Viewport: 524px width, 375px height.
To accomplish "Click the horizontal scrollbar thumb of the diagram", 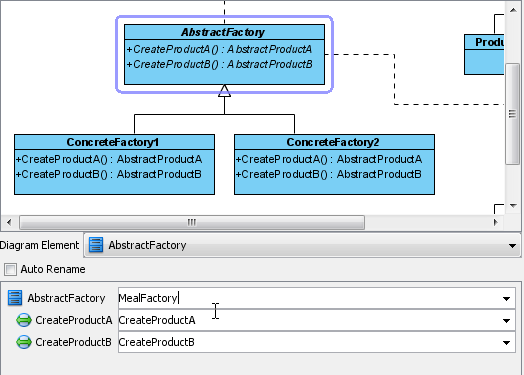I will click(192, 222).
